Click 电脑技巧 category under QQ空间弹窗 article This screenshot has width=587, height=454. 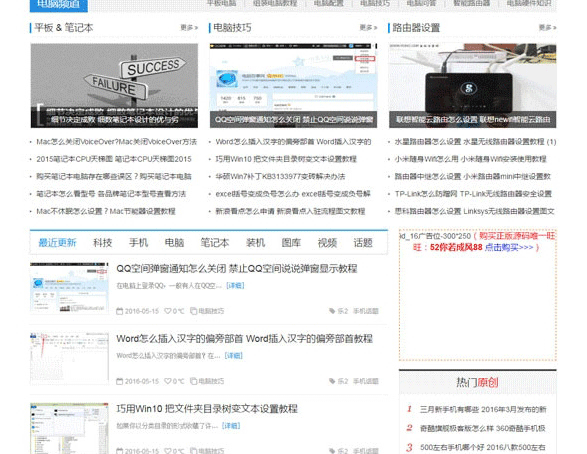click(211, 311)
